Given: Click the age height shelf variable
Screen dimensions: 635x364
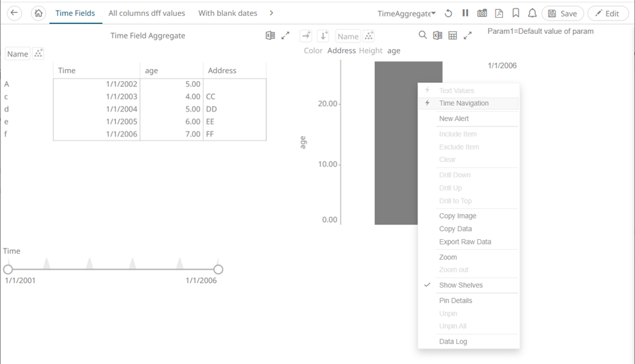Looking at the screenshot, I should tap(394, 51).
